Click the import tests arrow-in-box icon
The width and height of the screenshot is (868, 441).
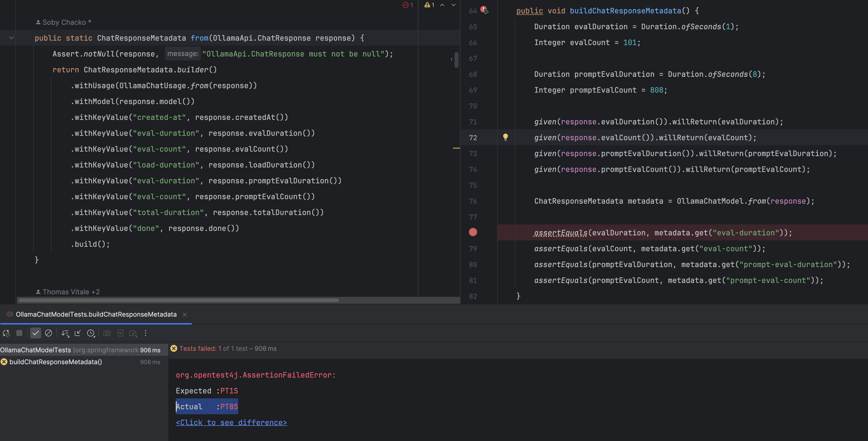click(x=120, y=333)
